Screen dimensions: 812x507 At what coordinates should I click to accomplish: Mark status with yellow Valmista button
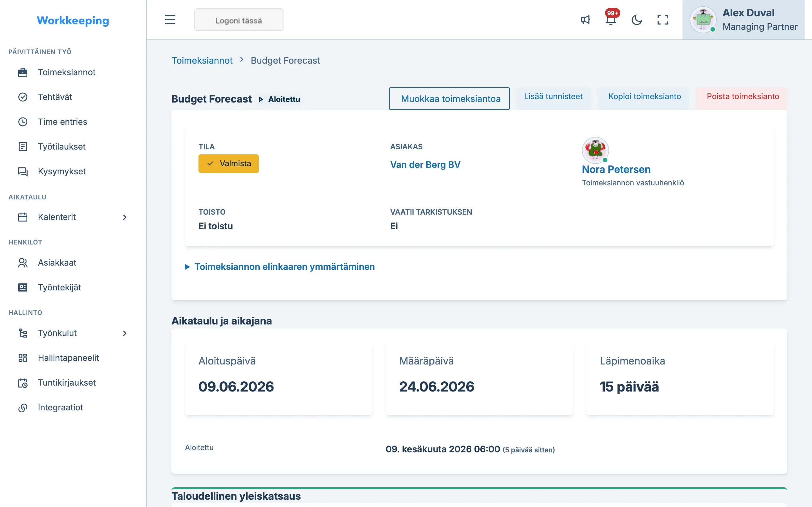[228, 164]
